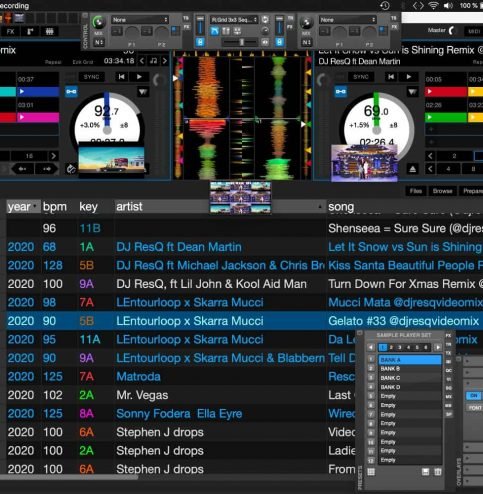Trigger the green cue point at 02:26
Image resolution: width=483 pixels, height=494 pixels.
click(446, 117)
